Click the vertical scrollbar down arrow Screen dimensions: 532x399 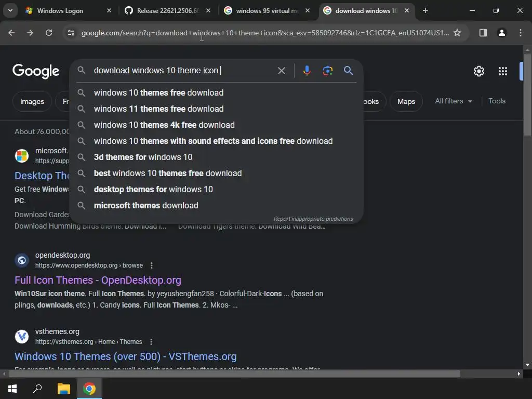tap(527, 365)
